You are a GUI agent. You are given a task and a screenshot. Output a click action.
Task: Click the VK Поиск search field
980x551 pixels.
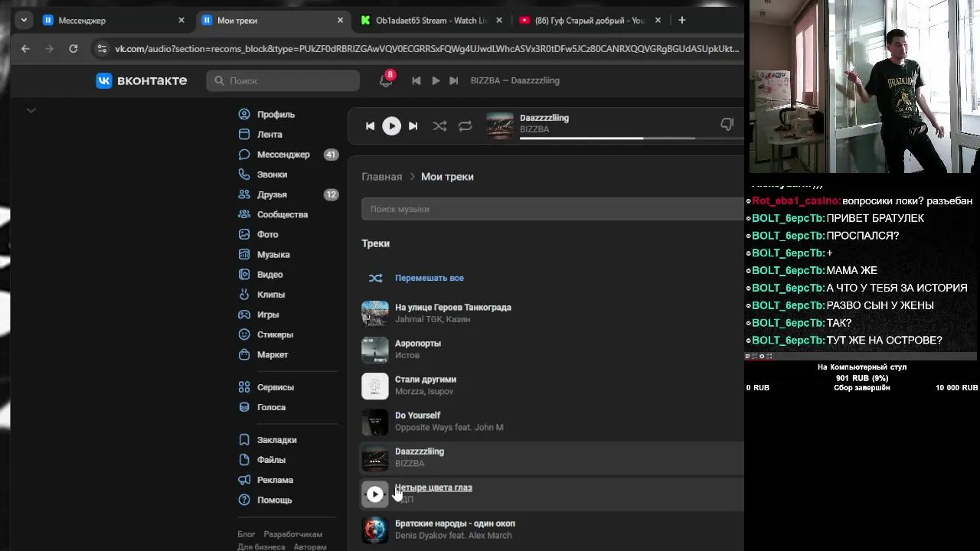[x=283, y=80]
